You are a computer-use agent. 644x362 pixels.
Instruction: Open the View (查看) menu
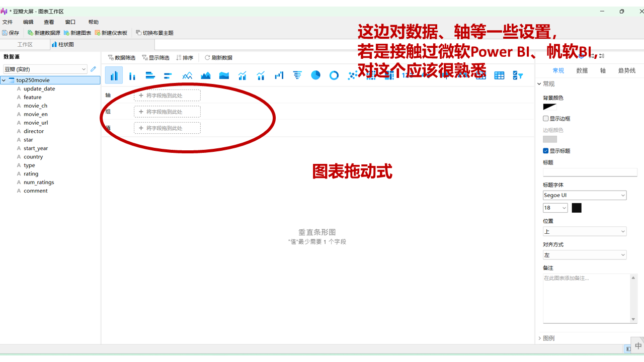(49, 22)
